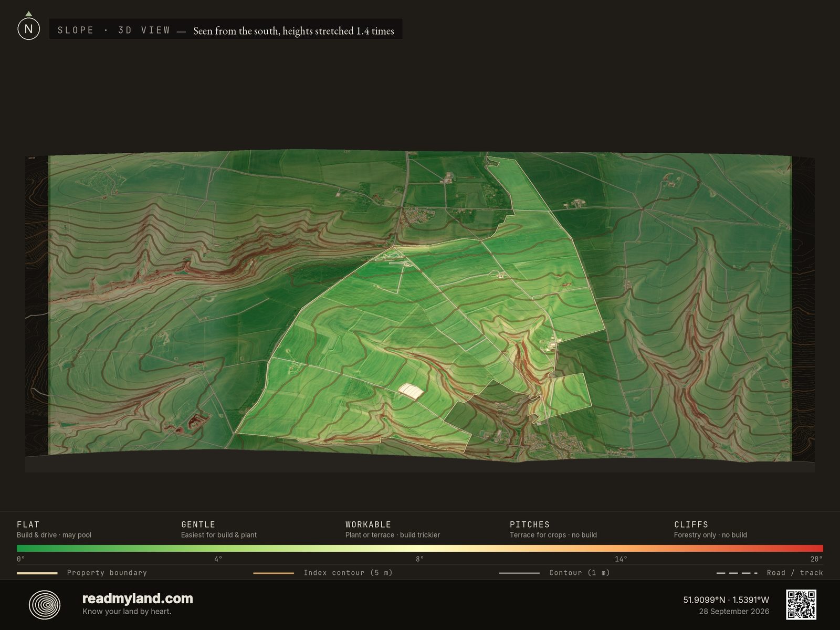
Task: Click the date 28 September 2026
Action: click(734, 612)
